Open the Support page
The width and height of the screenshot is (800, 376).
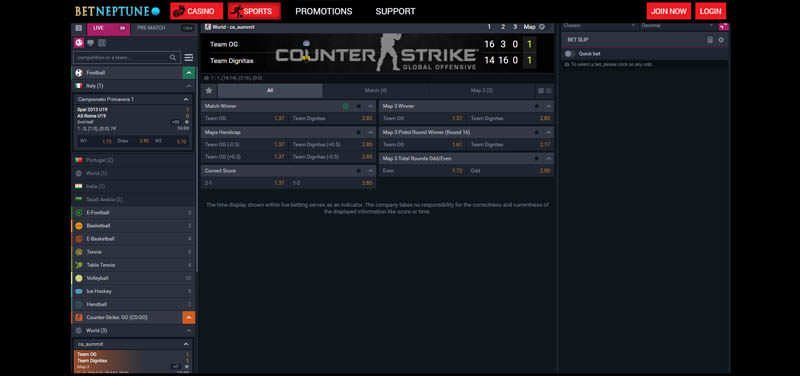[395, 11]
